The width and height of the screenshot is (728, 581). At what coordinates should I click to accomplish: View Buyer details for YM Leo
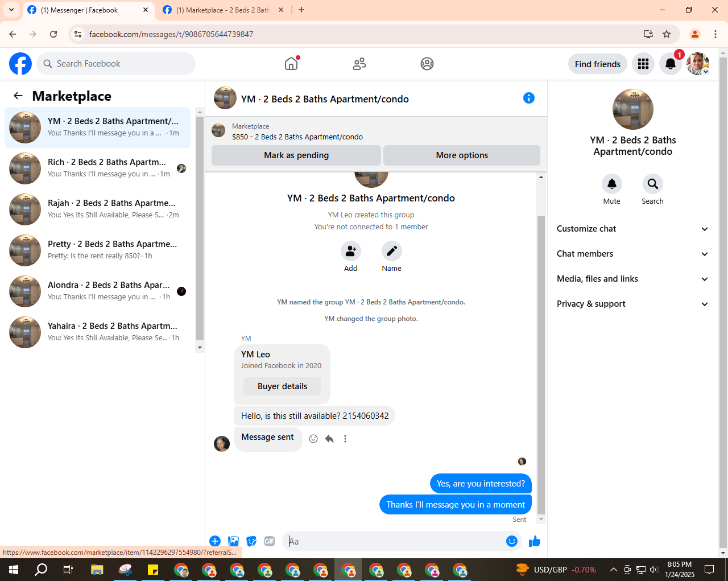click(x=282, y=386)
